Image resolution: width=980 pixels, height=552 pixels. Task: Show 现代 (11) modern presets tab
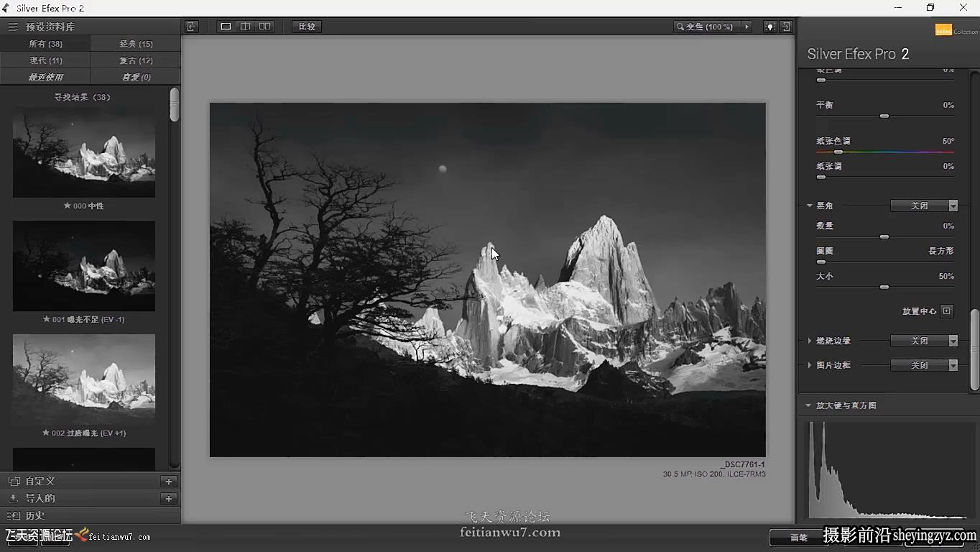pos(45,60)
